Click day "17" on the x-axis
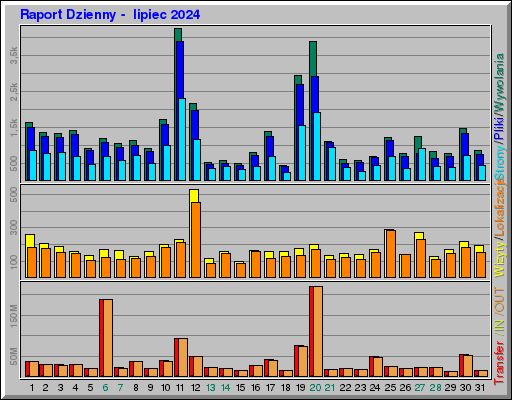The width and height of the screenshot is (512, 400). (x=270, y=388)
